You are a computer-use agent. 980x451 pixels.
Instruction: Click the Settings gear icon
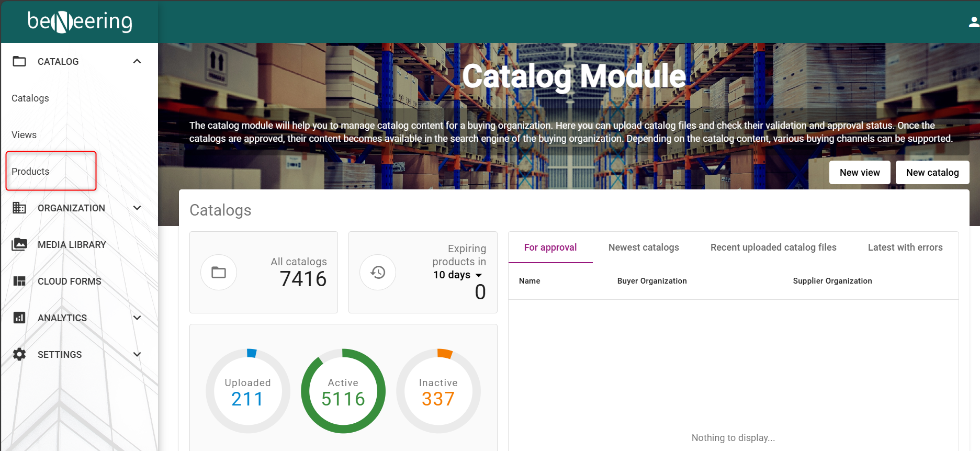pyautogui.click(x=19, y=354)
